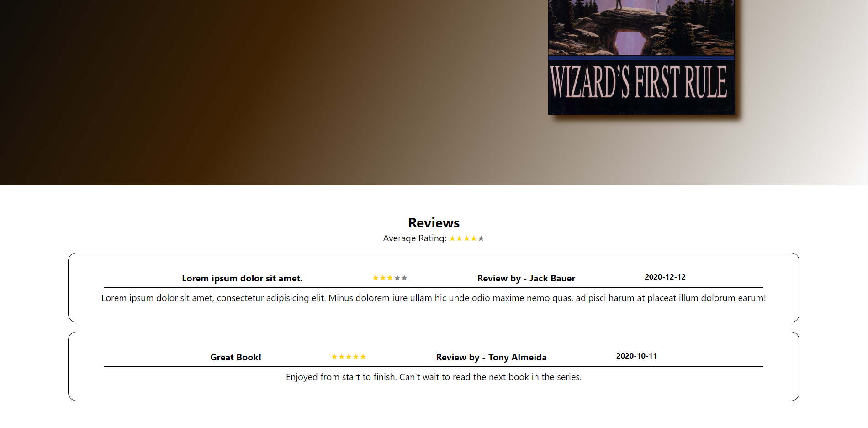Click the date 2020-12-12

pos(665,277)
